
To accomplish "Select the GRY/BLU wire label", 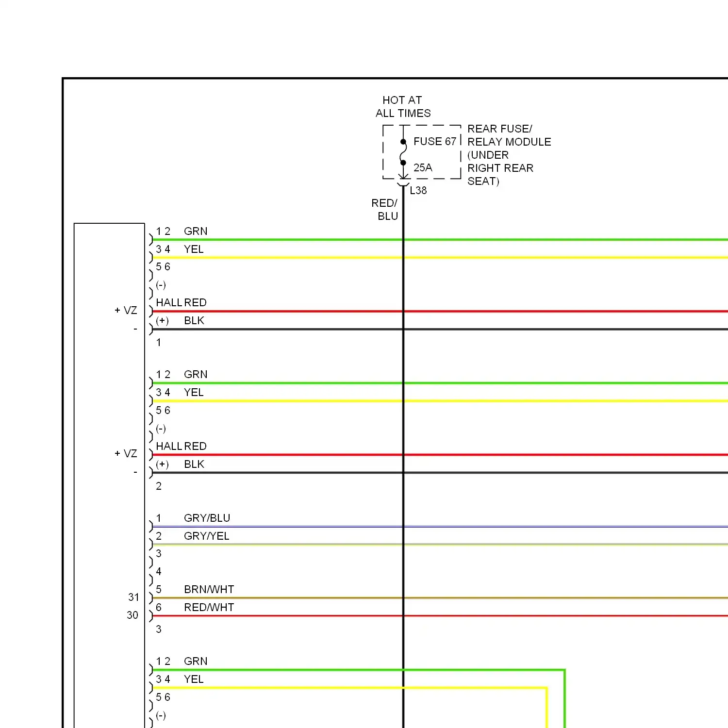I will [207, 518].
